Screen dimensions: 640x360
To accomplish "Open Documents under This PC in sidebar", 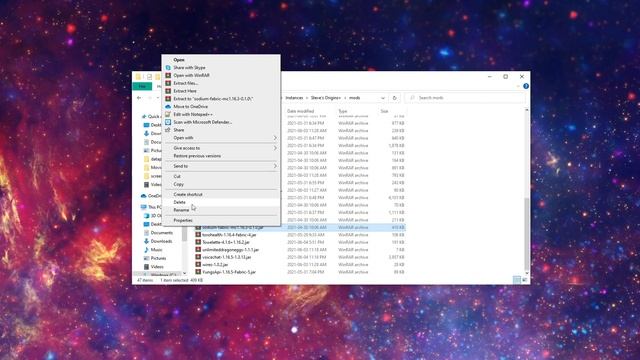I will pyautogui.click(x=162, y=233).
